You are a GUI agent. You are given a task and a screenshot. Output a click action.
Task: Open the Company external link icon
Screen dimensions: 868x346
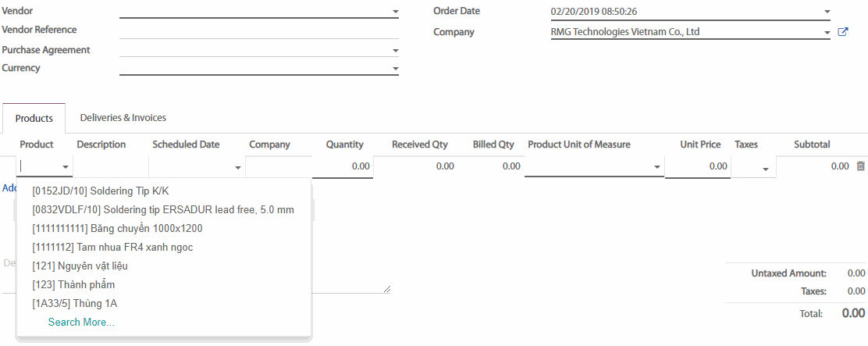click(x=842, y=32)
